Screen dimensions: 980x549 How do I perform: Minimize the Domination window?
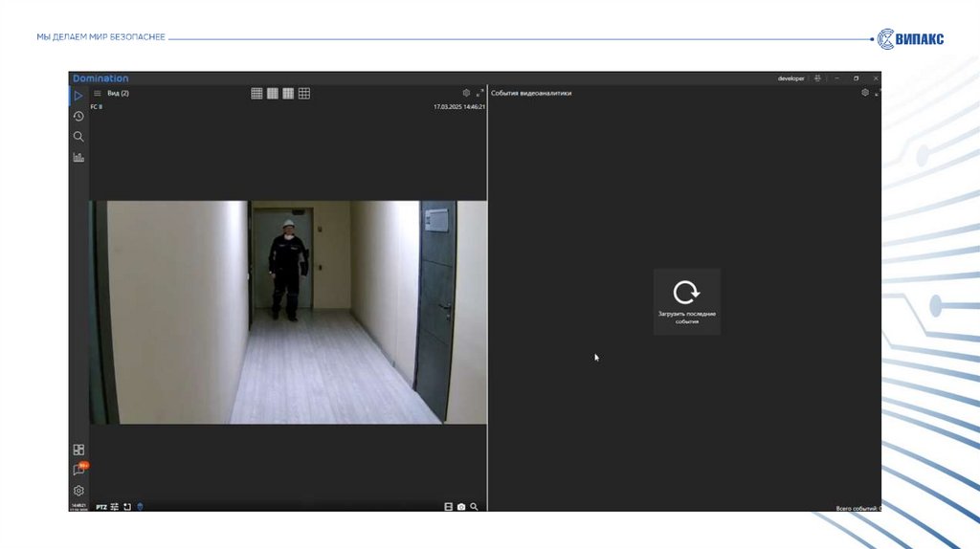pyautogui.click(x=836, y=78)
